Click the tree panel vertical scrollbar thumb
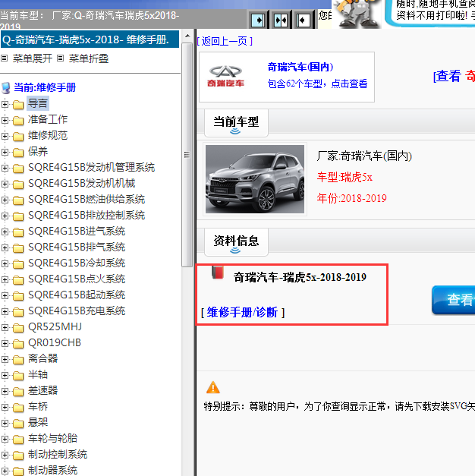Viewport: 475px width, 476px height. coord(187,155)
